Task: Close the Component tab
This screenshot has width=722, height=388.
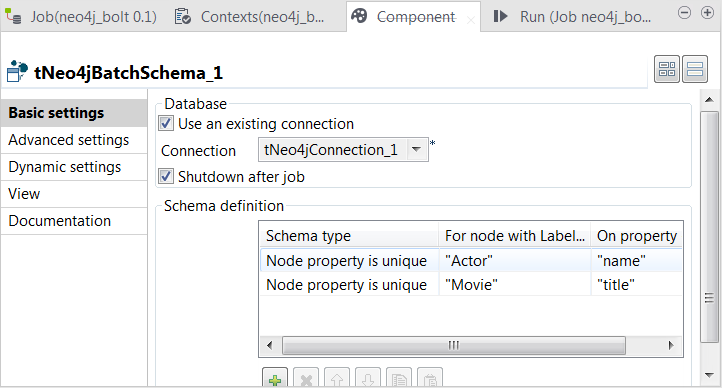Action: [471, 20]
